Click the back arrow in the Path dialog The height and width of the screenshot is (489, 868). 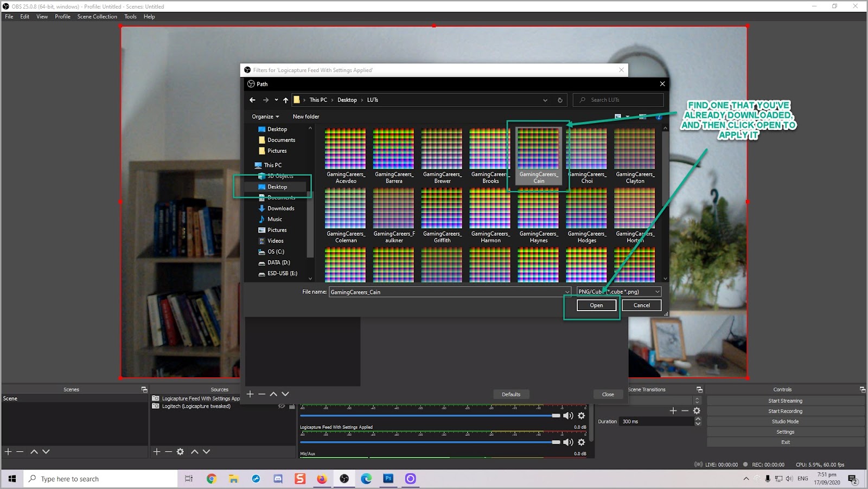[x=252, y=100]
